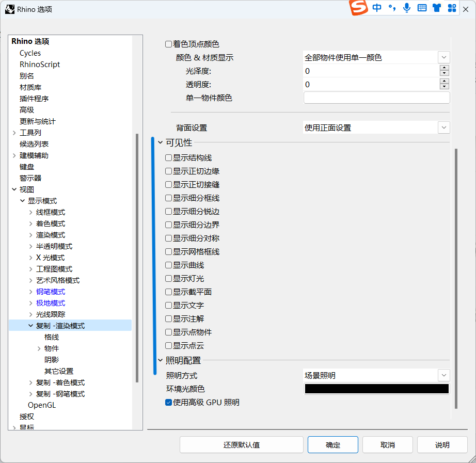Toggle 显示点物件 checkbox
Screen dimensions: 476x463
point(168,332)
